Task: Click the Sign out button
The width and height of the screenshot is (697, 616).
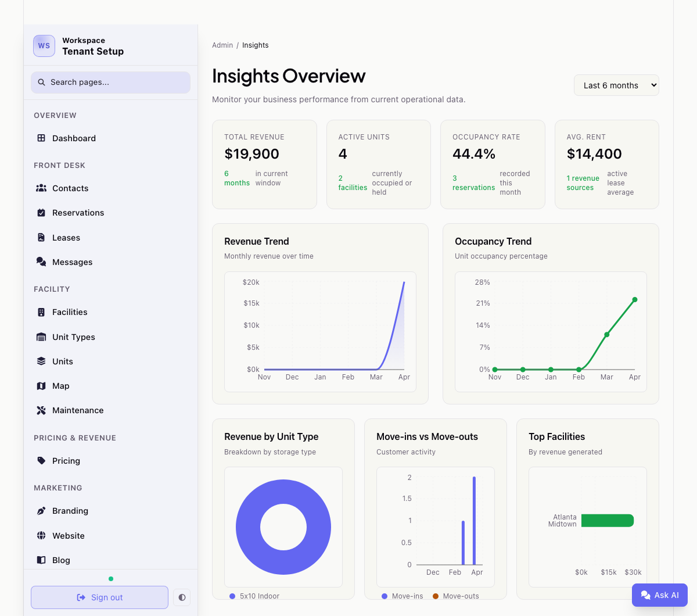Action: pos(99,597)
